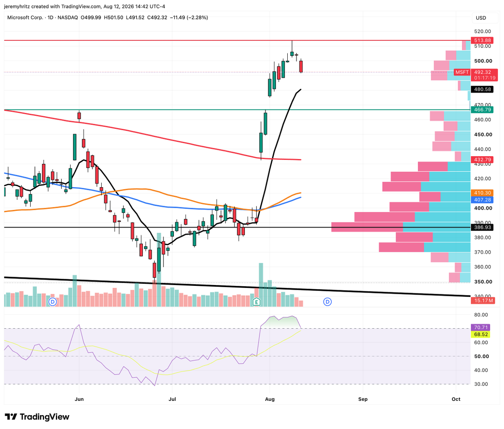The image size is (504, 429).
Task: Click the Aug label on time axis
Action: (x=270, y=399)
